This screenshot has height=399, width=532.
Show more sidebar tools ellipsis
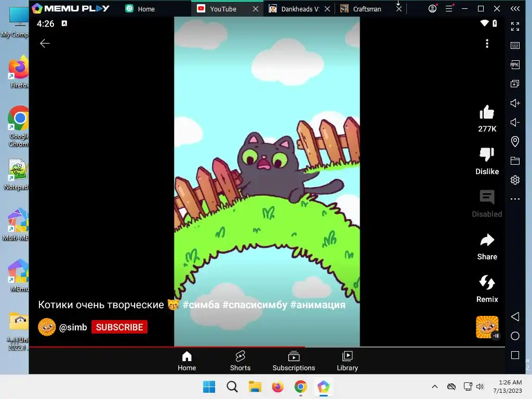[x=515, y=199]
